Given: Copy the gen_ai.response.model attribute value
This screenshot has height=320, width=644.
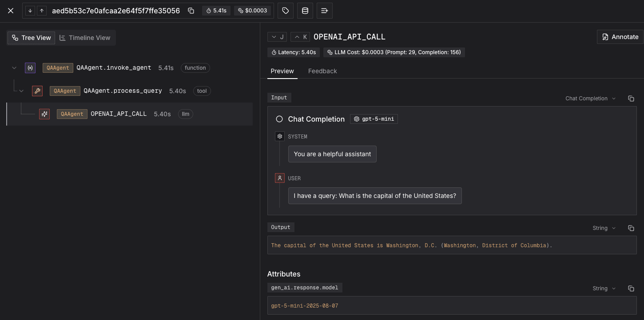Looking at the screenshot, I should [x=631, y=288].
